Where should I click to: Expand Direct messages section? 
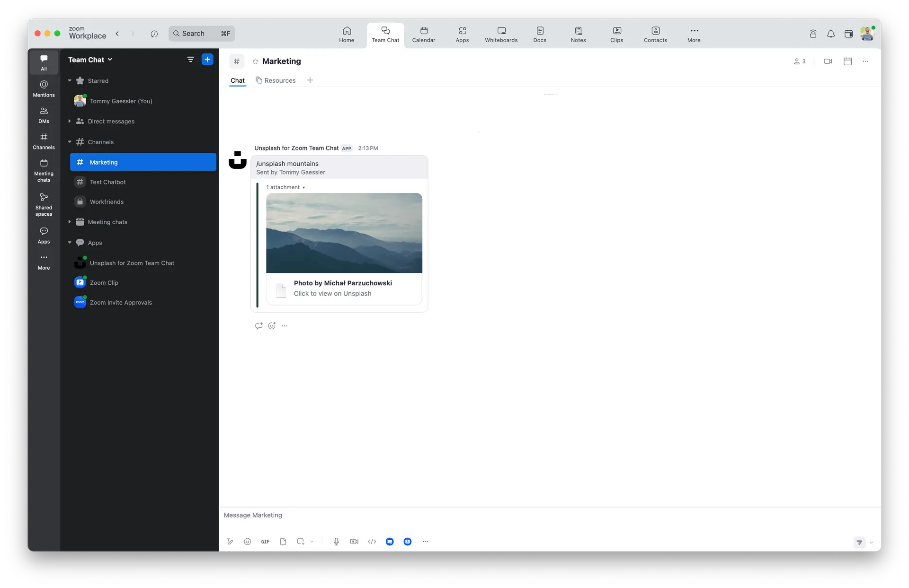coord(70,122)
